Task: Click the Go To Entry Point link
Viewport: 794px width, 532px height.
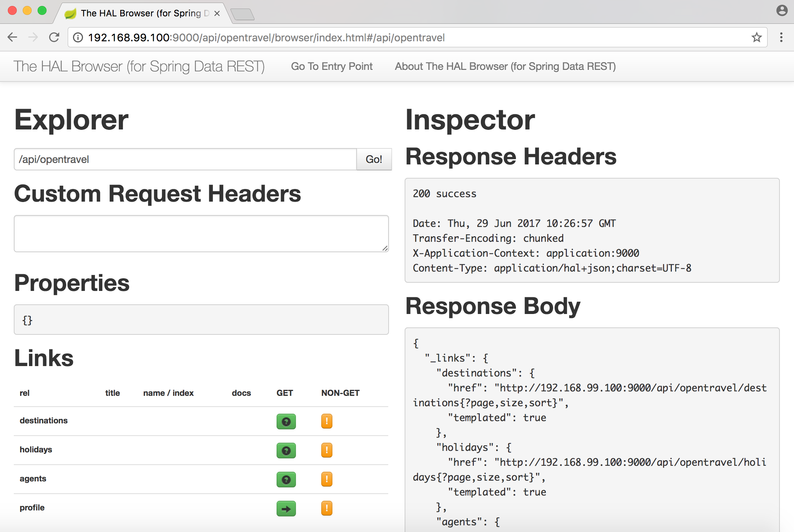Action: point(331,66)
